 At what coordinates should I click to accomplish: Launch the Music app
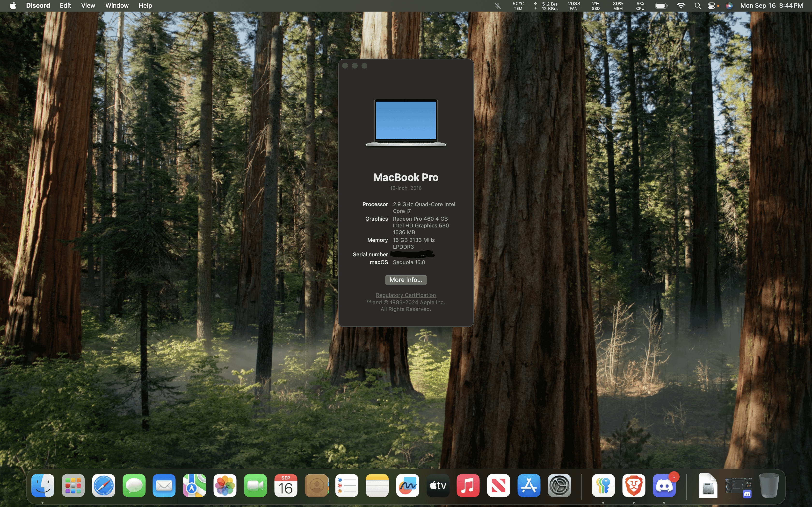tap(468, 485)
